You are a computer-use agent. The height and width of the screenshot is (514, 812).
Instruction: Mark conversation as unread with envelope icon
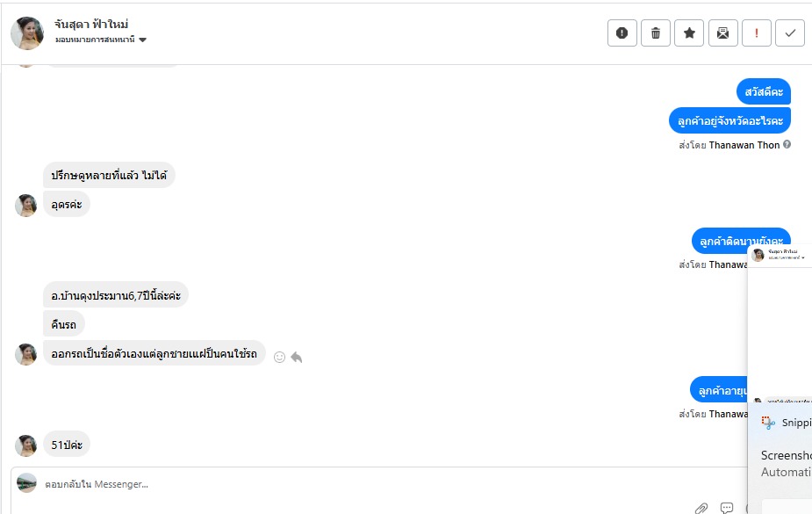coord(722,33)
